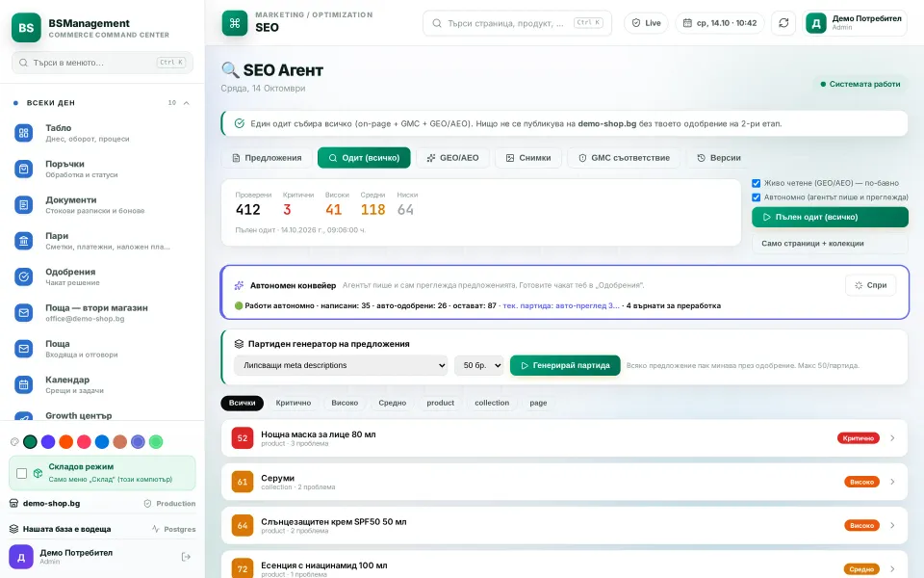Click the demo-shop.bg store icon
The height and width of the screenshot is (578, 924).
click(14, 504)
